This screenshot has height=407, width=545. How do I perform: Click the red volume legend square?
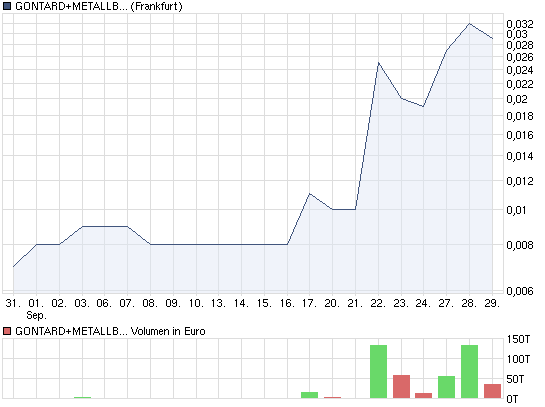tap(7, 331)
